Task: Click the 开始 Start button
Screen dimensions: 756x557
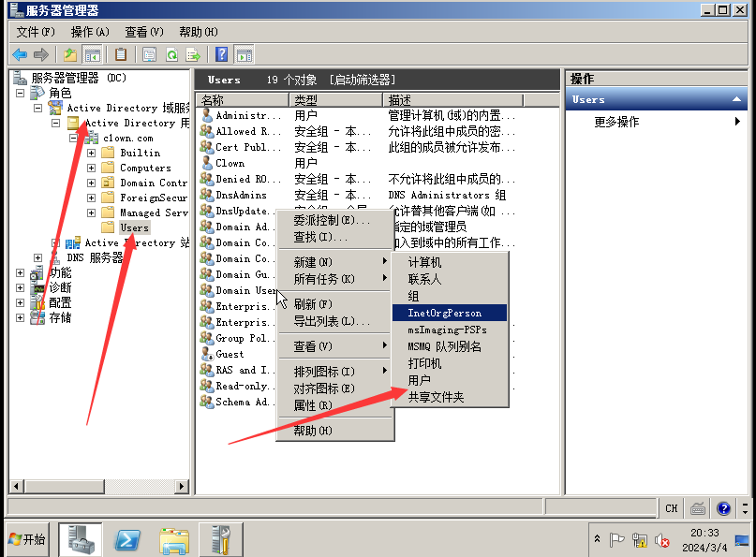Action: coord(23,539)
